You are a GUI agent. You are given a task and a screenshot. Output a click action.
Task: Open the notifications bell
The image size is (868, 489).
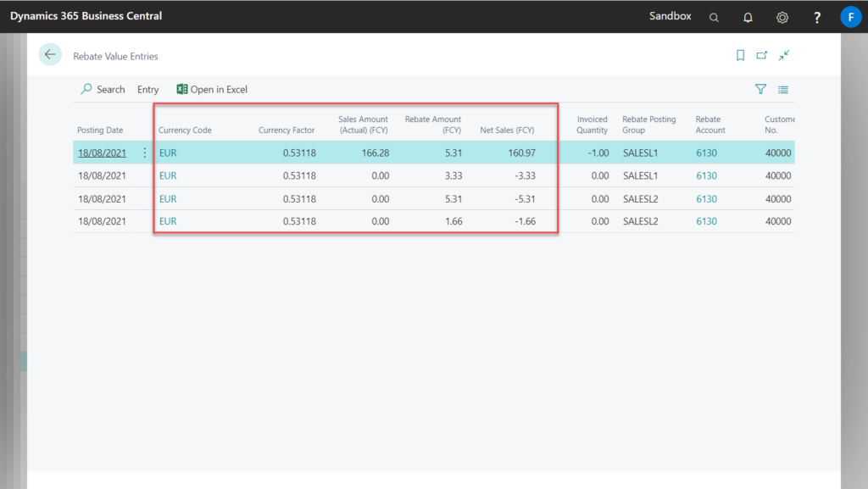[x=748, y=17]
